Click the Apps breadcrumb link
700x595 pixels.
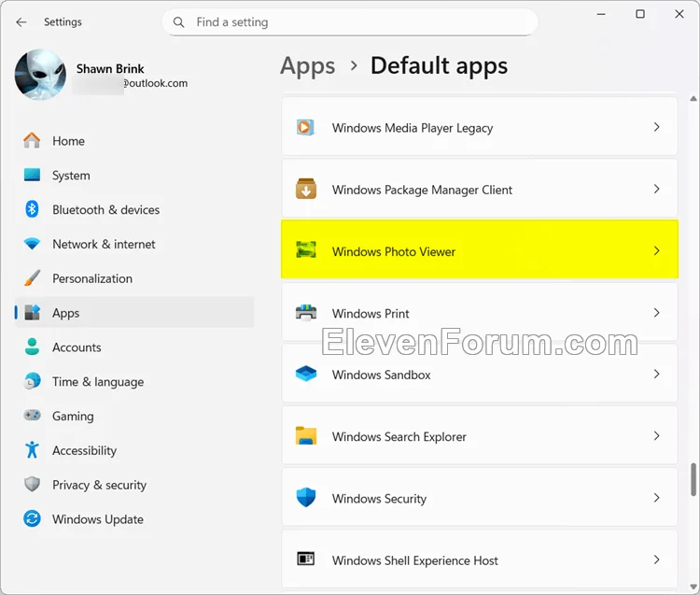(x=308, y=66)
